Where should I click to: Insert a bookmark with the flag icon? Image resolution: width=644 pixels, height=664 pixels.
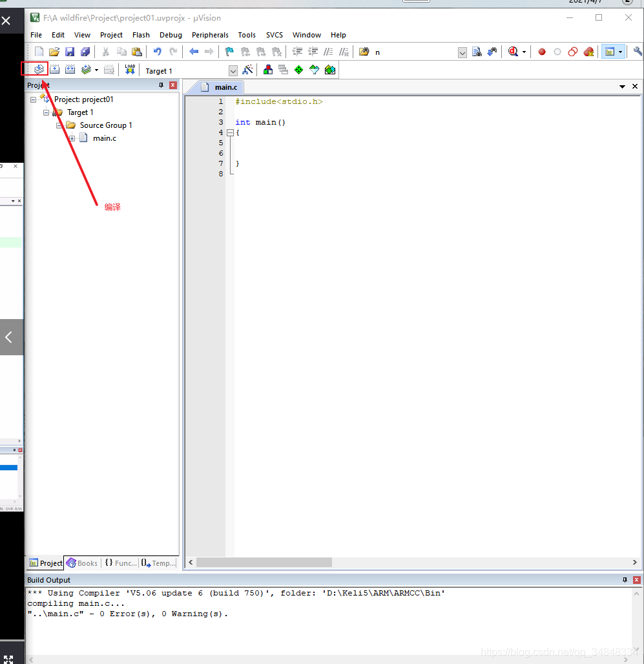point(229,52)
